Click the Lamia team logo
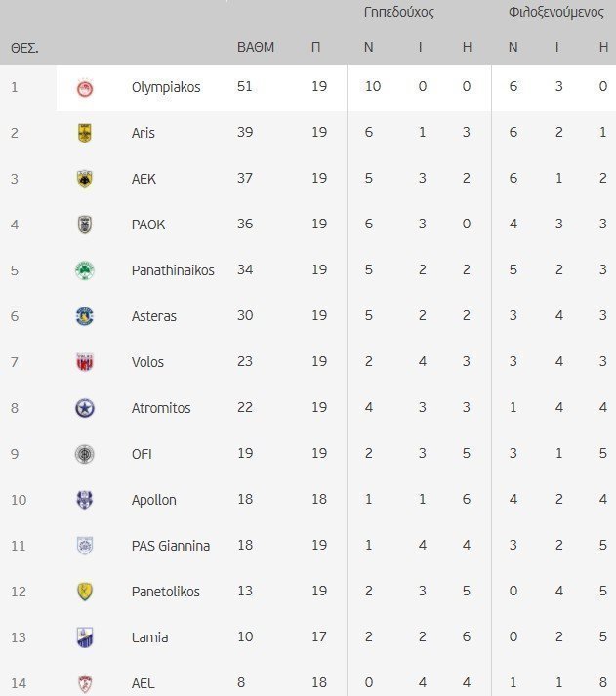 click(x=85, y=637)
